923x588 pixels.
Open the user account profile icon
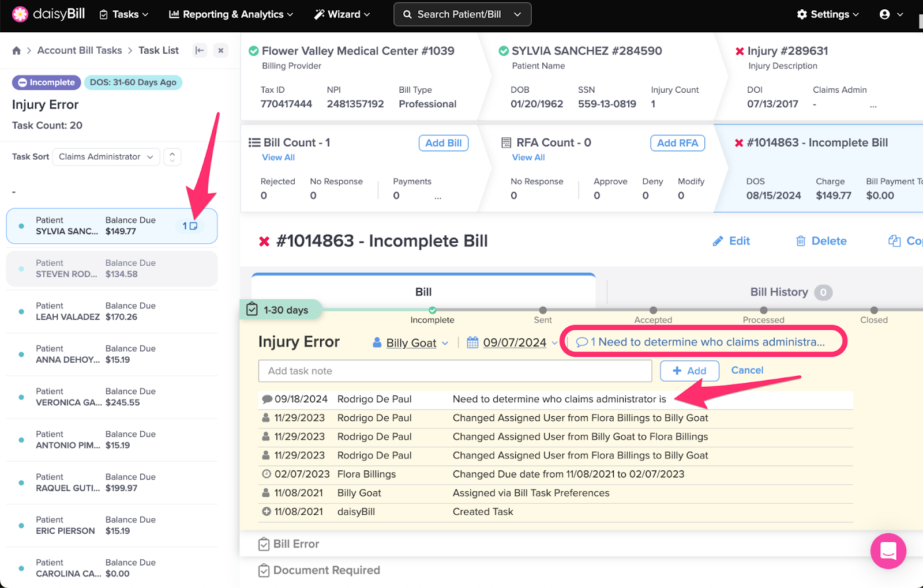(x=884, y=14)
